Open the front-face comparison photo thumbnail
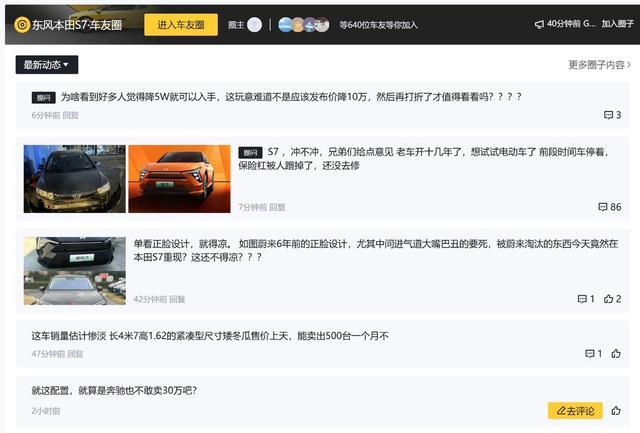This screenshot has width=640, height=433. (75, 271)
